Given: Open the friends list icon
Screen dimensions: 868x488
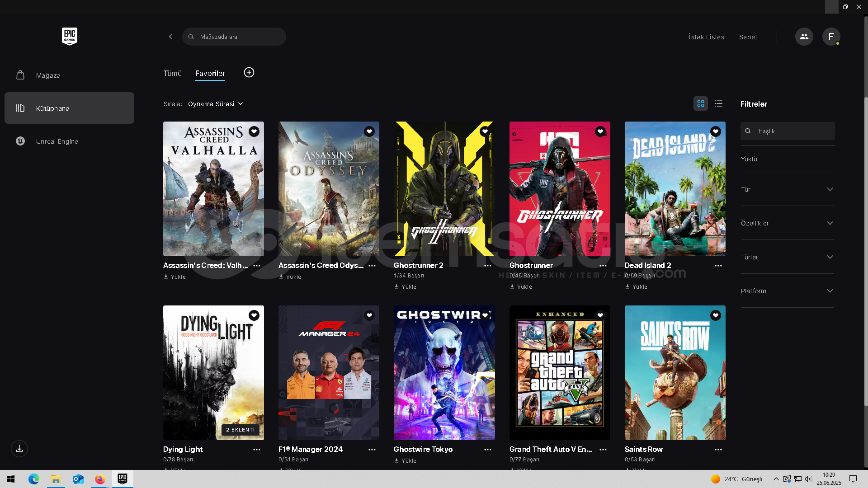Looking at the screenshot, I should 804,37.
